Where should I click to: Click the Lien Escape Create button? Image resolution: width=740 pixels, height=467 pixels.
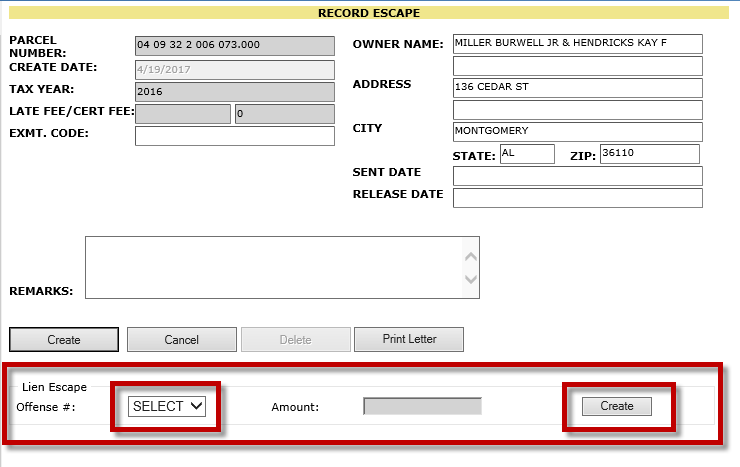(x=617, y=406)
